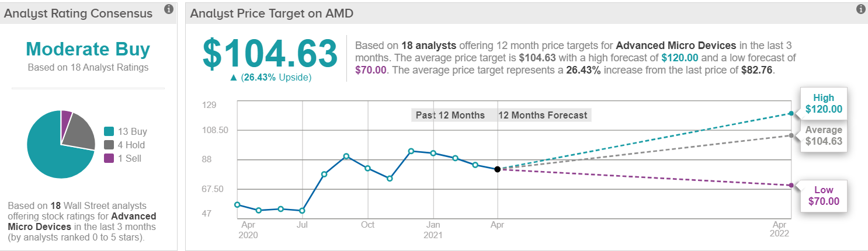Click the low forecast endpoint dot
Image resolution: width=868 pixels, height=251 pixels.
pos(791,185)
